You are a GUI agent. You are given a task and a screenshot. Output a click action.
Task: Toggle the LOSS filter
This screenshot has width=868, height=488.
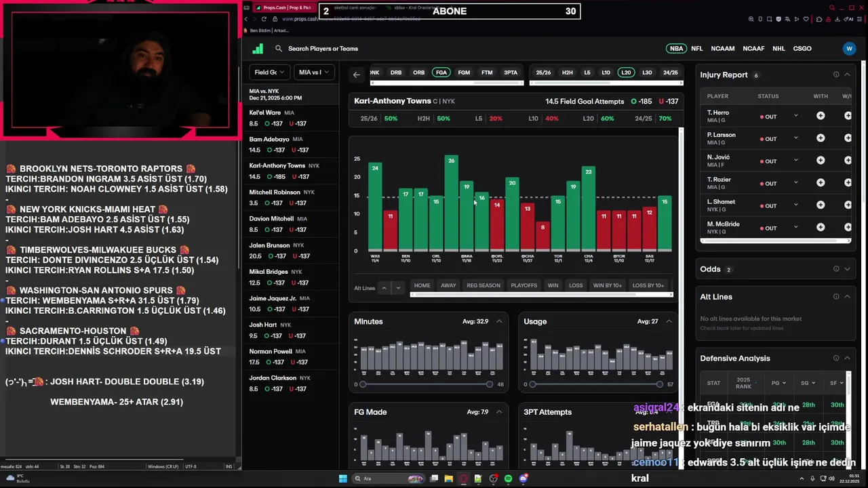coord(576,285)
